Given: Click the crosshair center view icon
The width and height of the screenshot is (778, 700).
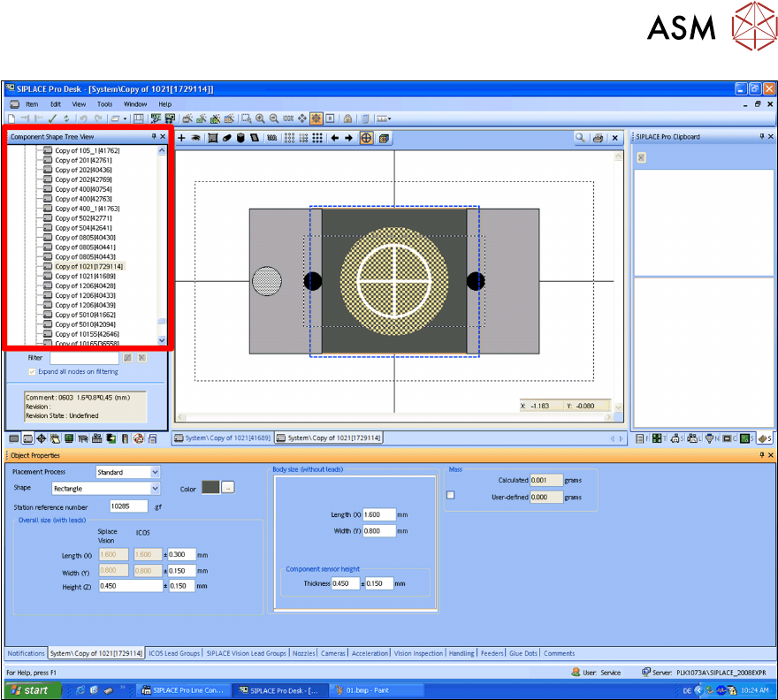Looking at the screenshot, I should (366, 138).
